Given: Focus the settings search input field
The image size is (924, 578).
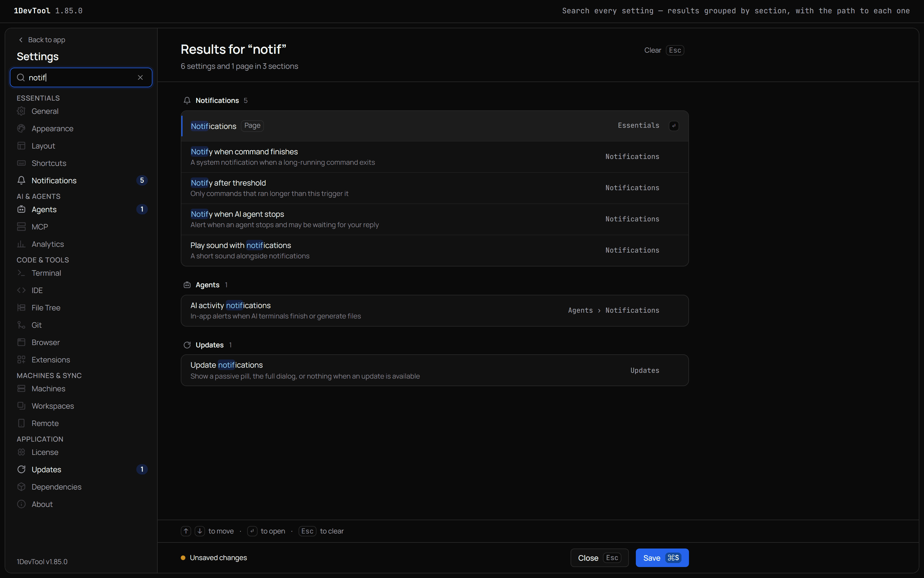Looking at the screenshot, I should click(x=81, y=78).
